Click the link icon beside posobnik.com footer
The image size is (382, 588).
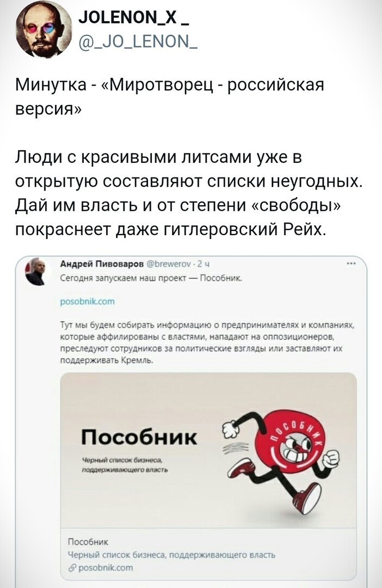[71, 568]
